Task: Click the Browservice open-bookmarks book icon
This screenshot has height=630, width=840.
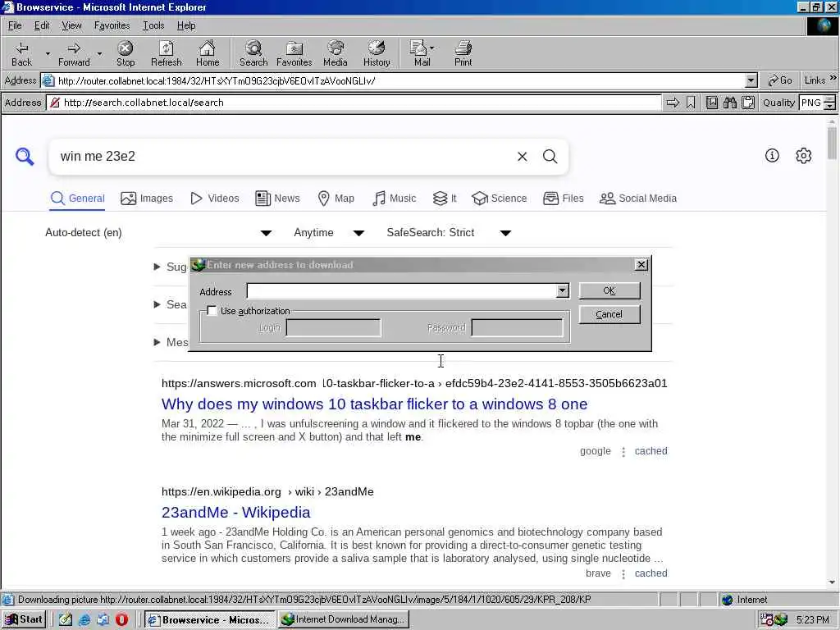Action: (711, 103)
